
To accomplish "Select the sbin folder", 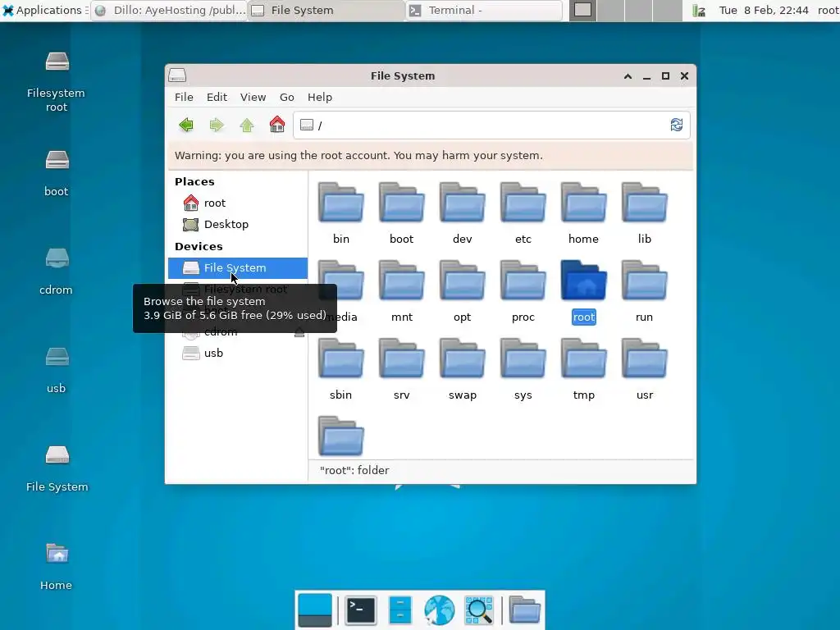I will click(340, 370).
